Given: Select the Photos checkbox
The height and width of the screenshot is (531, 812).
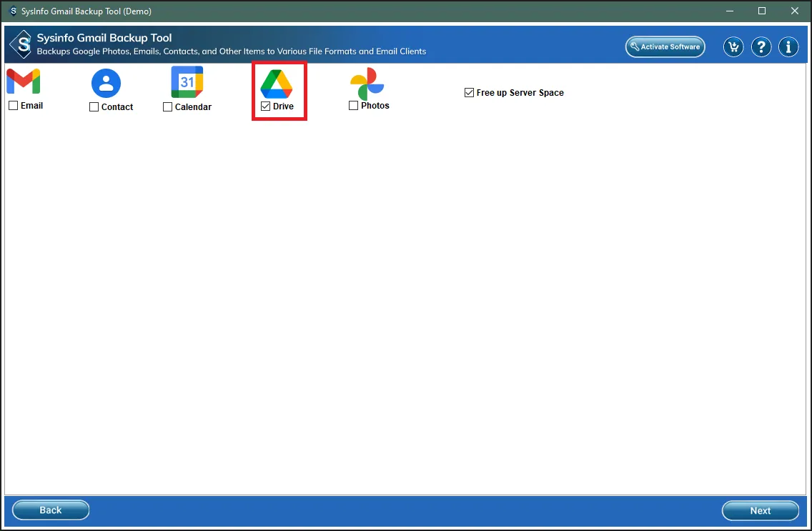Looking at the screenshot, I should [x=354, y=106].
